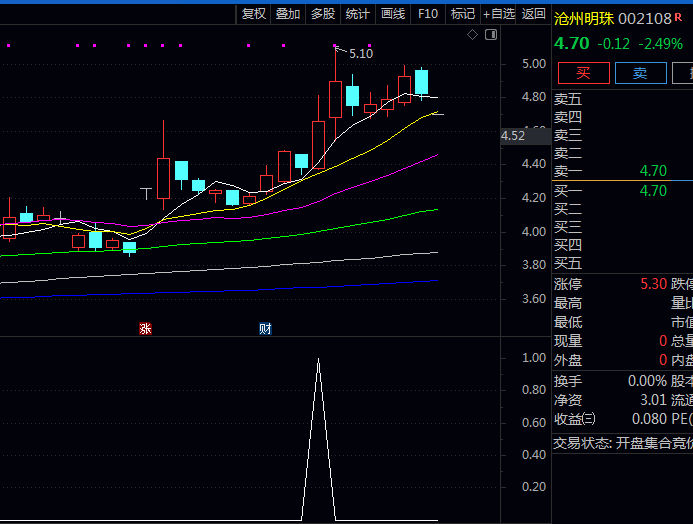This screenshot has width=693, height=524.
Task: Click the blue 财 financial marker
Action: (265, 328)
